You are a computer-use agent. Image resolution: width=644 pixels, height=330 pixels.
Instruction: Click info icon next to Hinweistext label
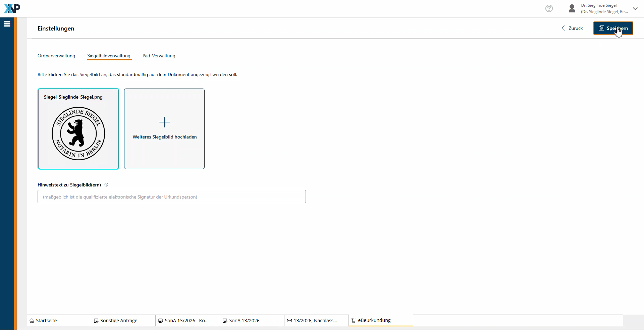click(106, 185)
